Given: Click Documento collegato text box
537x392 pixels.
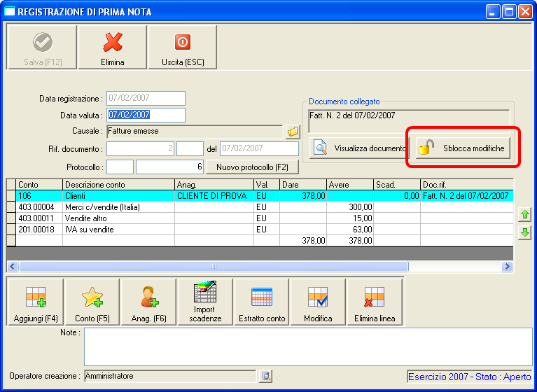Looking at the screenshot, I should pos(410,121).
